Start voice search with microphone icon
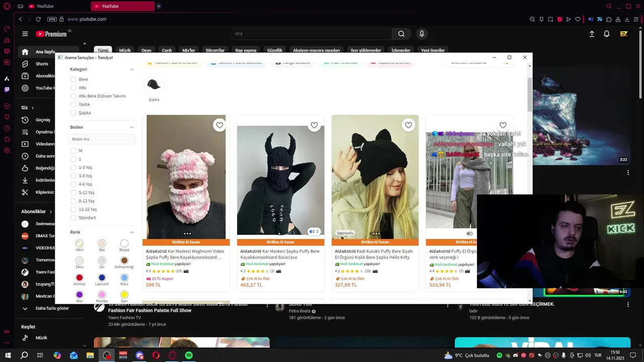 pyautogui.click(x=422, y=34)
